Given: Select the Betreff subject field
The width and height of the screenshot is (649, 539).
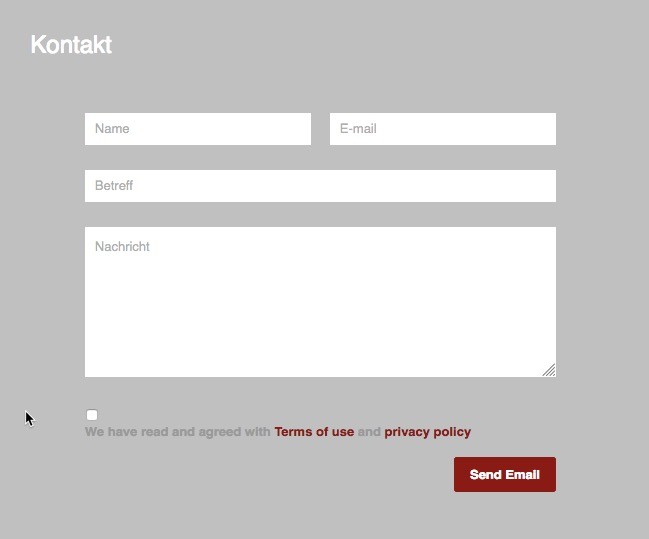Looking at the screenshot, I should coord(320,186).
